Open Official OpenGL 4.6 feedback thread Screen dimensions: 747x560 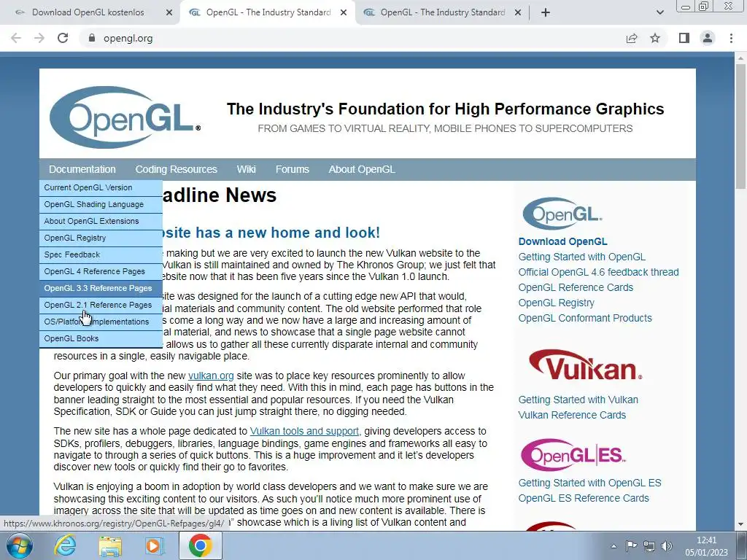pos(598,272)
